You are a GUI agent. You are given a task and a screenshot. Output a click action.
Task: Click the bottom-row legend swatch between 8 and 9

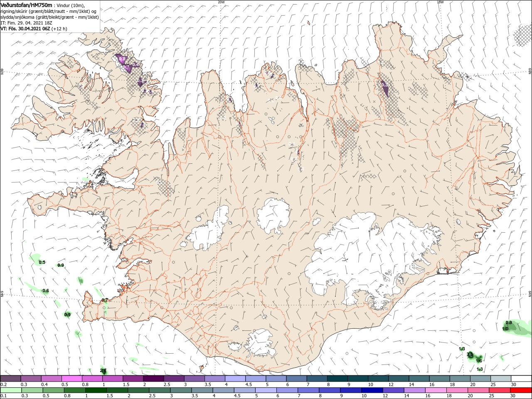click(330, 390)
